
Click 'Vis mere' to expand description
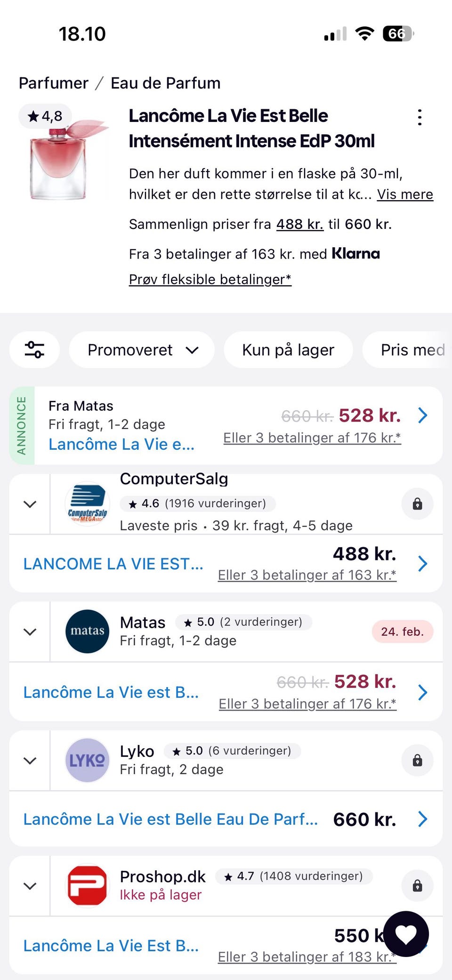click(x=405, y=194)
